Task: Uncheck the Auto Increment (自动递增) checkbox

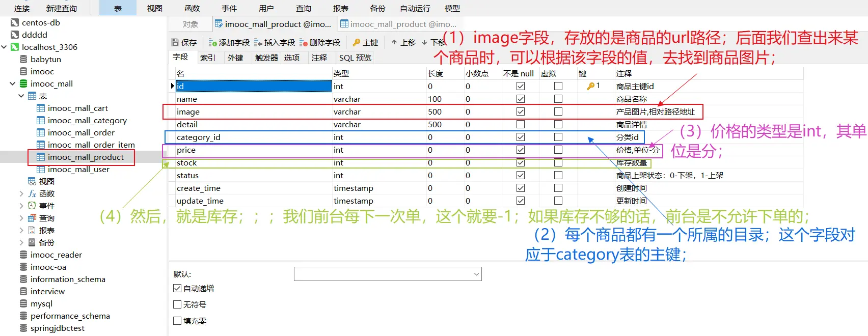Action: click(177, 288)
